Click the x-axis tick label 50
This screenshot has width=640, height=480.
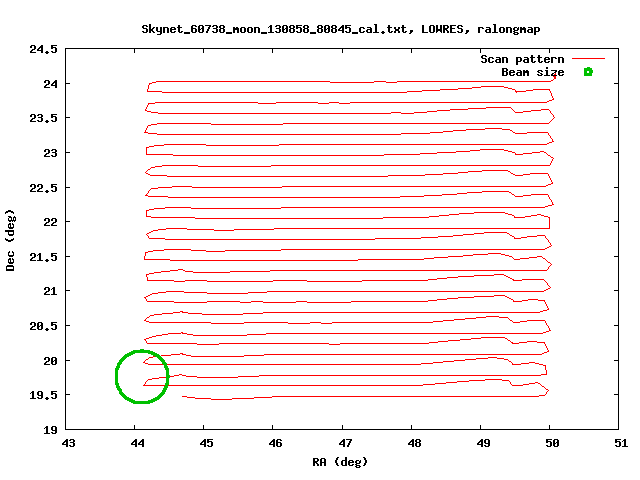point(552,443)
